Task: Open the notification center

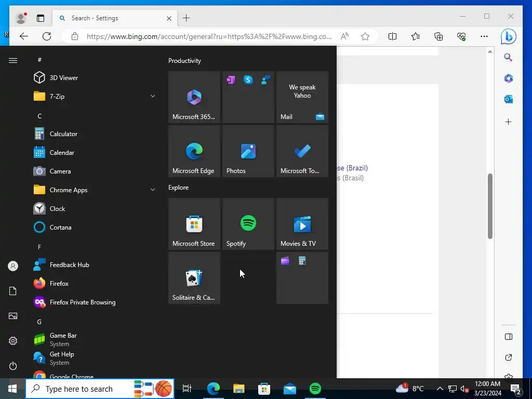Action: pos(516,389)
